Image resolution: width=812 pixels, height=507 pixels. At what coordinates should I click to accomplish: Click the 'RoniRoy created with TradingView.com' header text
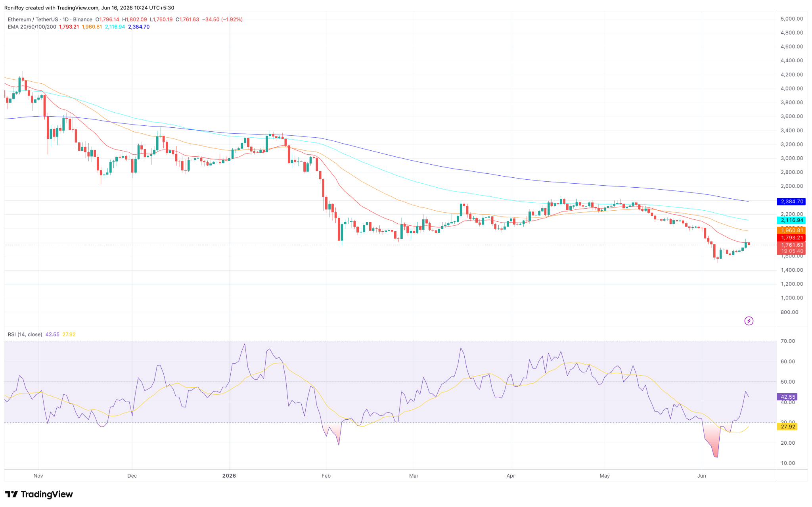click(51, 8)
